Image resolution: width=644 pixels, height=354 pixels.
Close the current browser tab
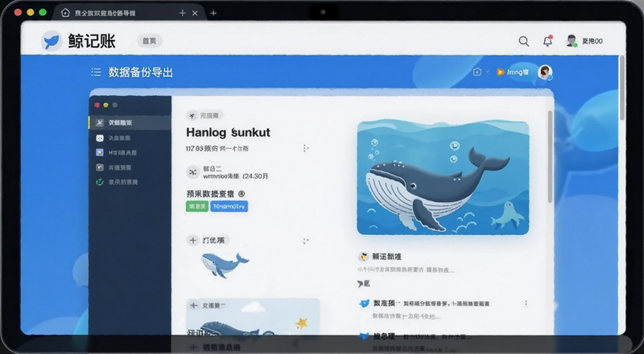[x=195, y=13]
